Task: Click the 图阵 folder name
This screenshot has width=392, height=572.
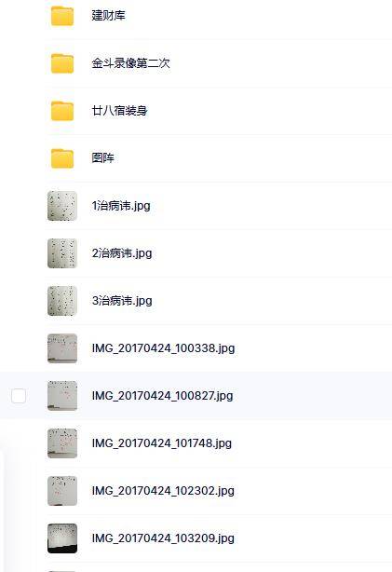Action: (102, 158)
